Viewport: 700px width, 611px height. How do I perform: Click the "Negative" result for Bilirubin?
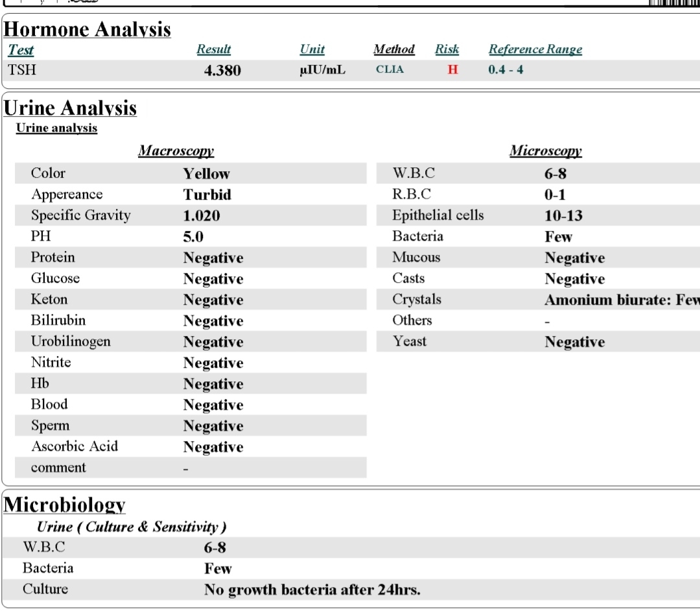pyautogui.click(x=213, y=321)
